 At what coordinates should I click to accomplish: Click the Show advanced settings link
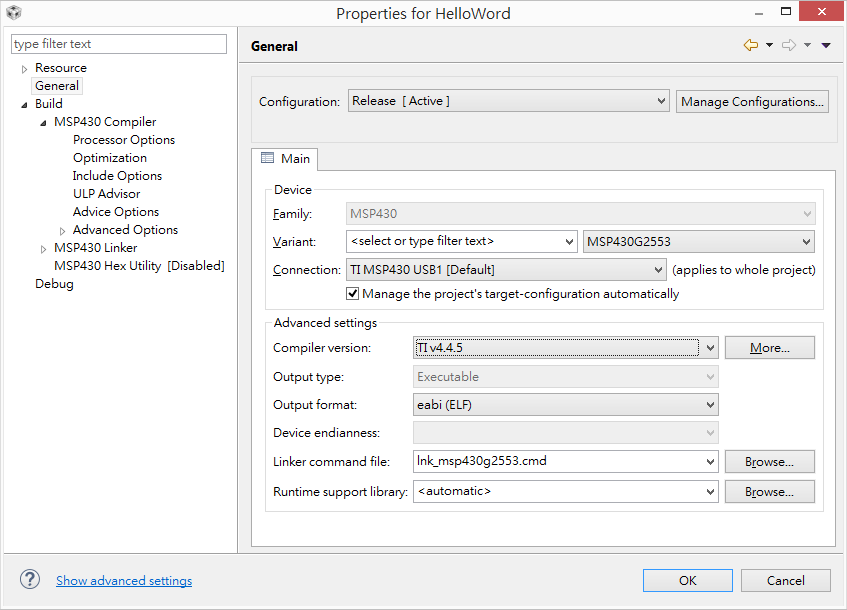124,580
